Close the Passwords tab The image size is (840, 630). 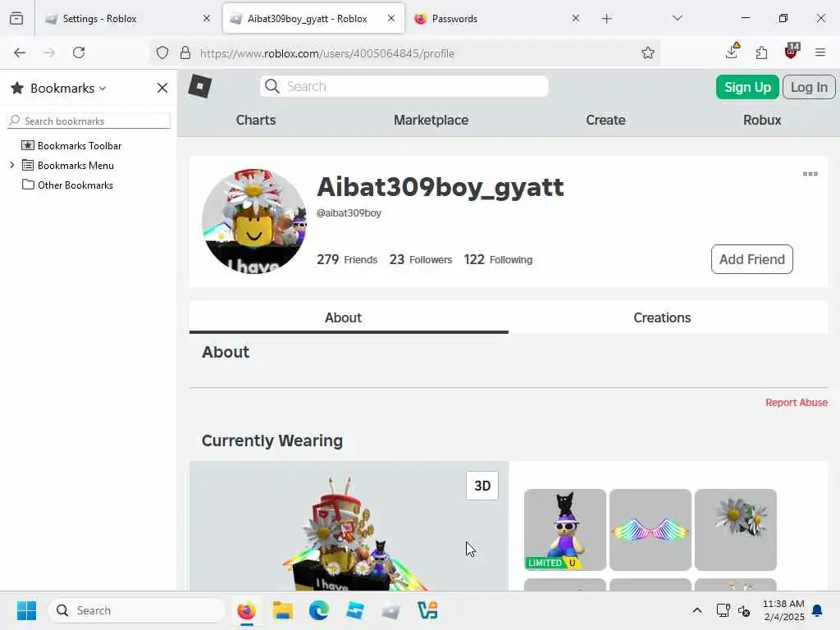click(575, 18)
